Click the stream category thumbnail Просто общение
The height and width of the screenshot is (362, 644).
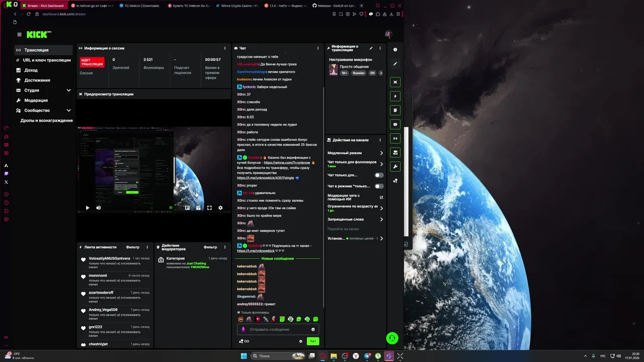(x=333, y=70)
